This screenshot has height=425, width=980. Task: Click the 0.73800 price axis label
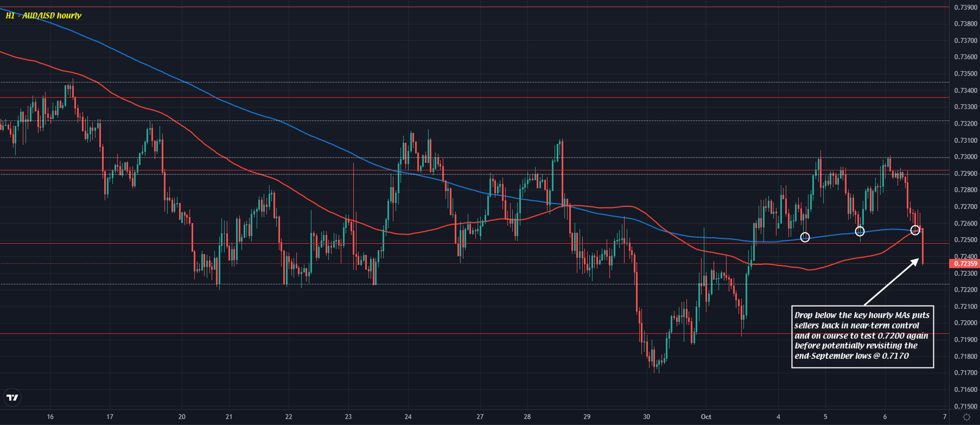[966, 24]
